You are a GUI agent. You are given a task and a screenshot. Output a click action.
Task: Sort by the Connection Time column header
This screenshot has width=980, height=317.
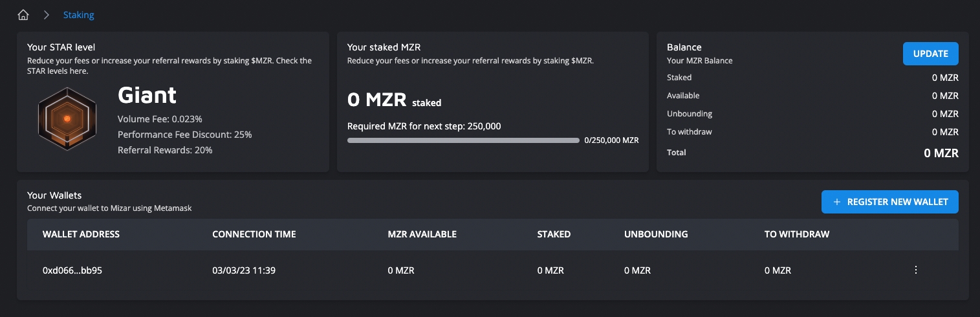(254, 234)
